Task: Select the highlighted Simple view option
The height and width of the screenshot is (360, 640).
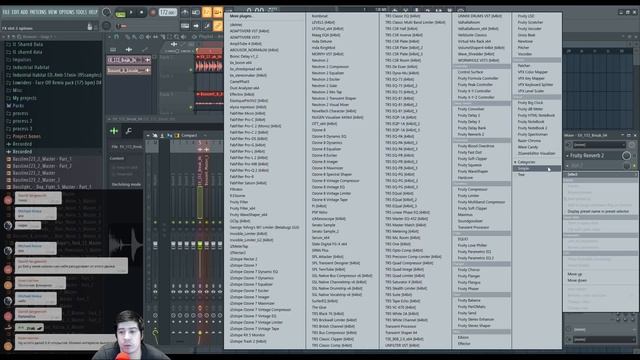Action: (x=536, y=168)
